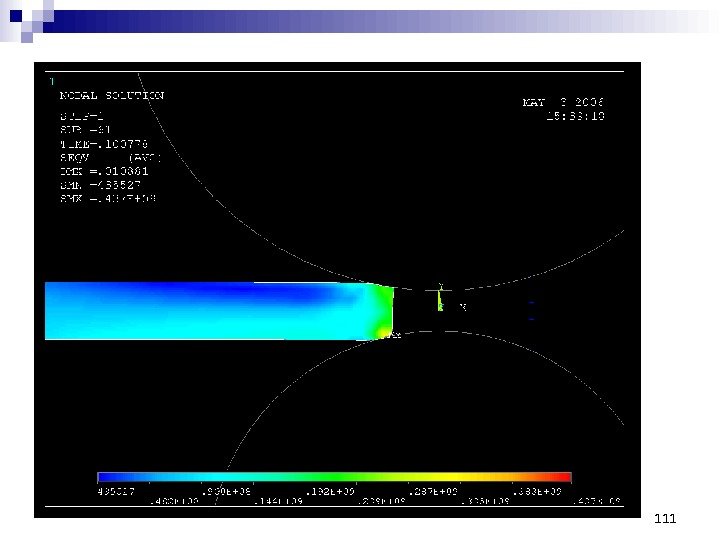Click the blue end of the contour color bar

[108, 477]
